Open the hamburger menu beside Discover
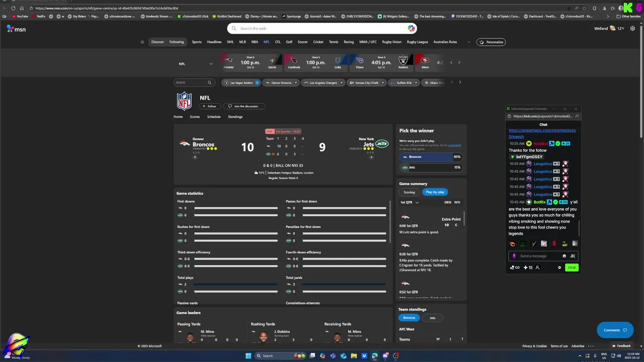Screen dimensions: 644x362 pos(142,42)
